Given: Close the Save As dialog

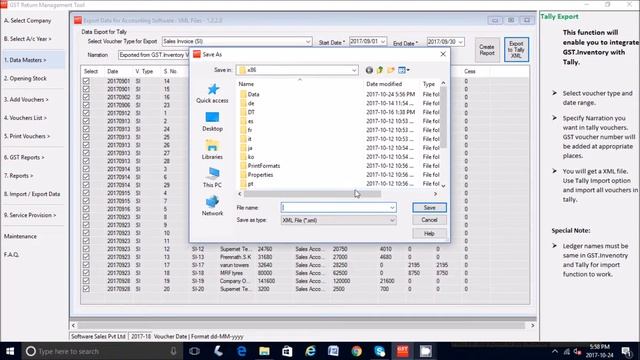Looking at the screenshot, I should tap(443, 54).
